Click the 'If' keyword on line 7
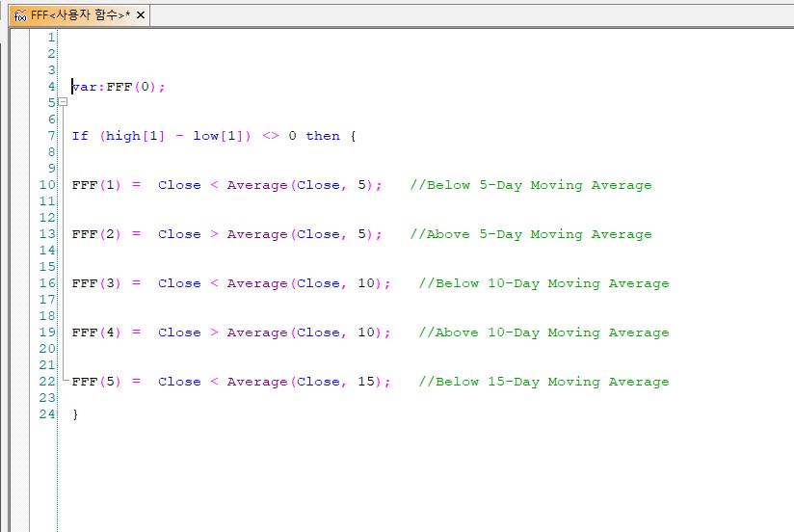Screen dimensions: 794x532 [x=80, y=136]
